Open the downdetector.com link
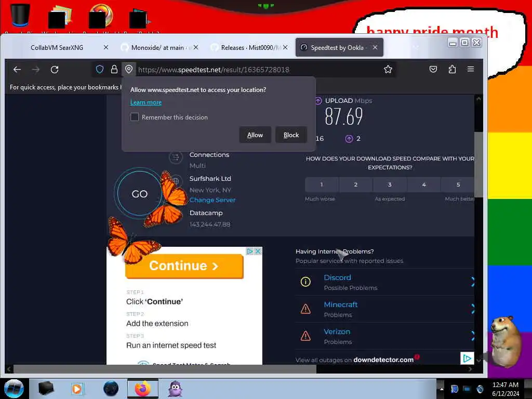The image size is (532, 399). 383,360
